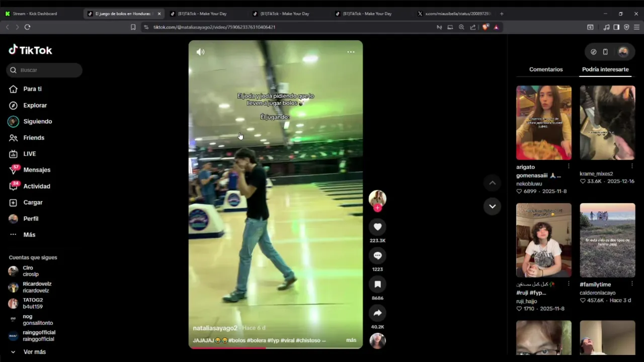This screenshot has height=362, width=644.
Task: Open Brave Rewards triangle icon
Action: pyautogui.click(x=496, y=27)
